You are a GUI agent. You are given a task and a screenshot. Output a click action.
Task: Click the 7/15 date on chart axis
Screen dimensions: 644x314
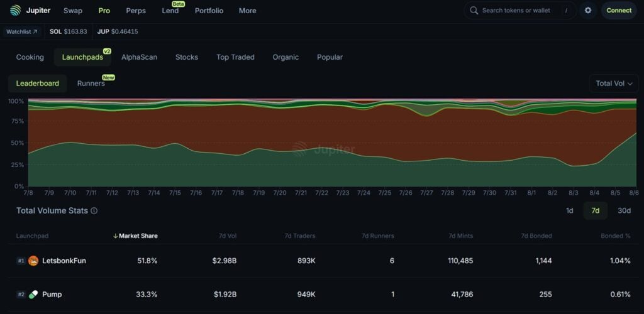175,193
